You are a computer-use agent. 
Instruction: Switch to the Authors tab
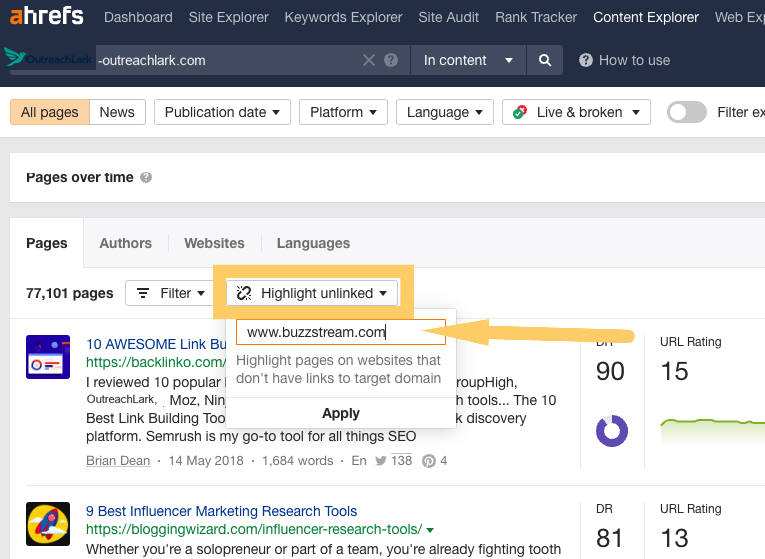(125, 243)
